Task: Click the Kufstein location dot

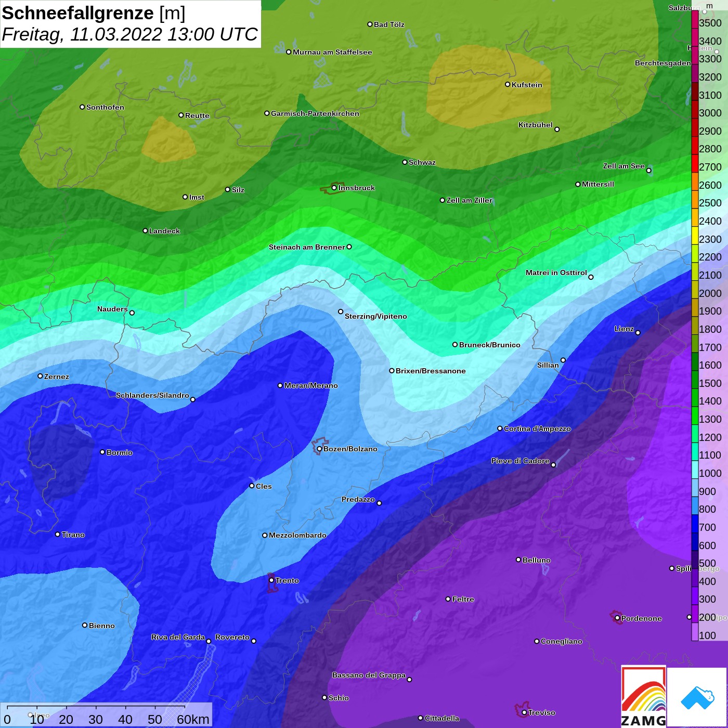Action: 508,84
